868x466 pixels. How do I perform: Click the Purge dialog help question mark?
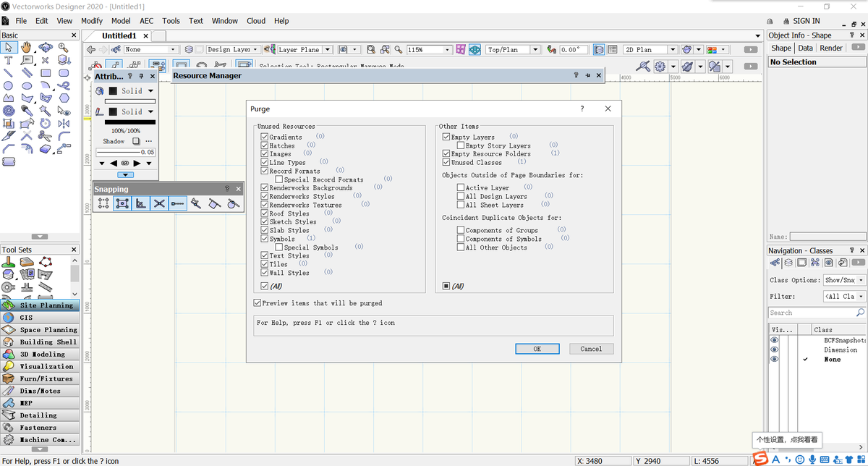(x=582, y=109)
